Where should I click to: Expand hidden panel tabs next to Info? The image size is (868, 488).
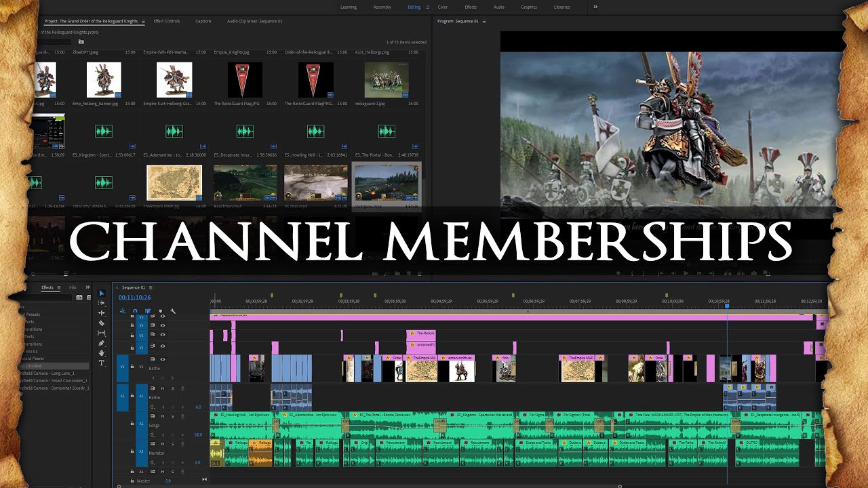[87, 287]
